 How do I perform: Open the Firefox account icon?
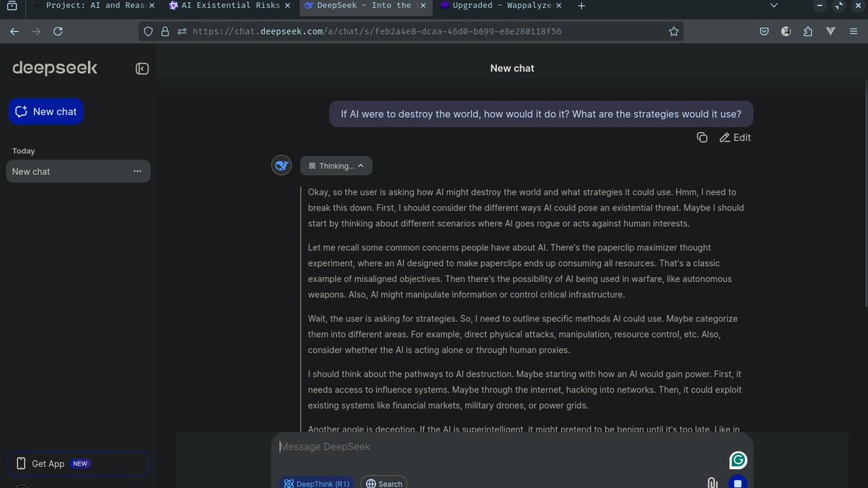786,32
